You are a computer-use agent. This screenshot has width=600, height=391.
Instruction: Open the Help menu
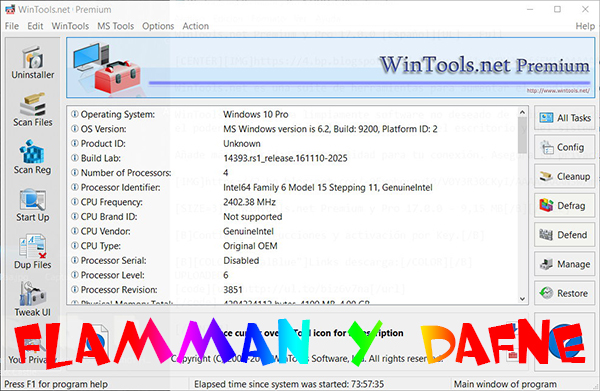(x=585, y=26)
